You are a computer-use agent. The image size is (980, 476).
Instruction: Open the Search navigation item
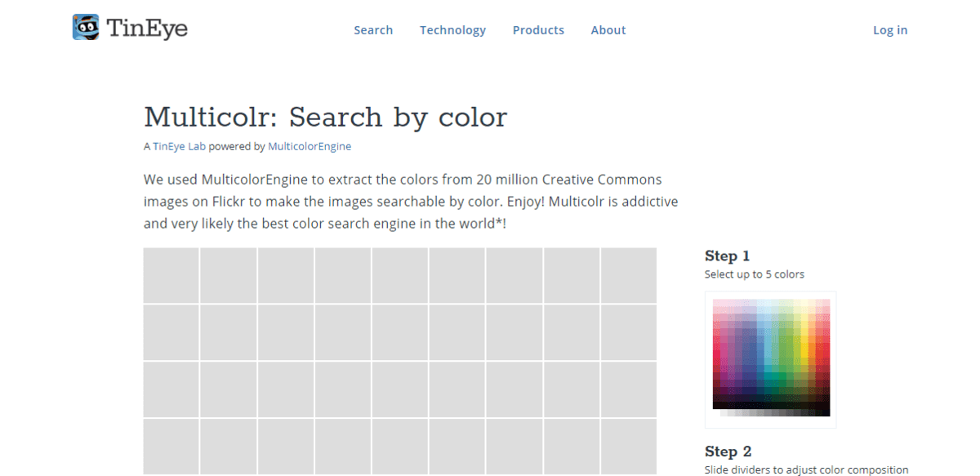(373, 30)
